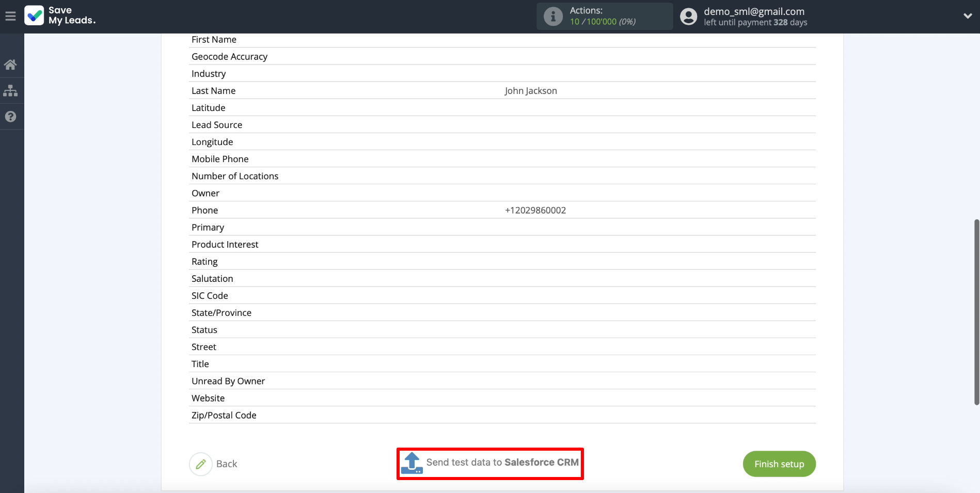Select the Mobile Phone row
The image size is (980, 493).
(502, 159)
